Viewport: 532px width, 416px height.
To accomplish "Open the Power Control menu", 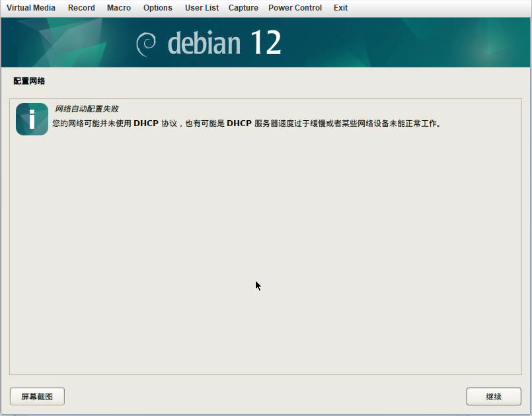I will (295, 8).
